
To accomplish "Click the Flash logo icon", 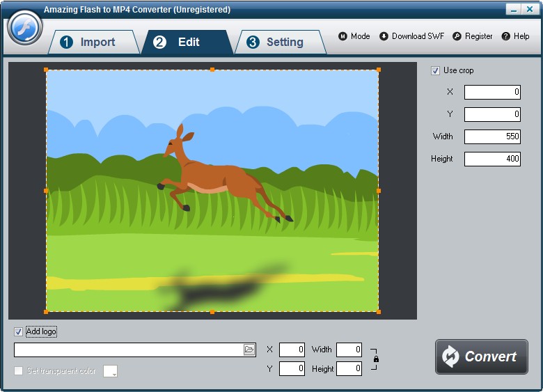I will click(24, 27).
